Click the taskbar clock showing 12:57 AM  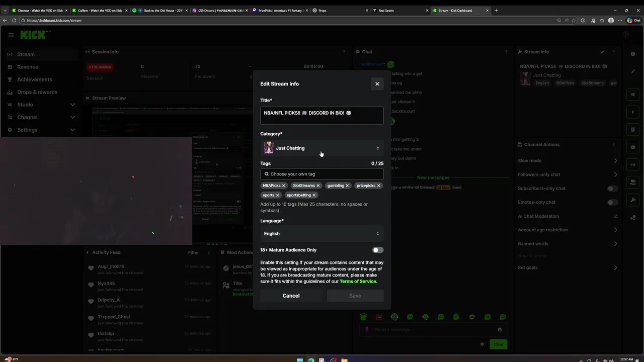point(626,359)
